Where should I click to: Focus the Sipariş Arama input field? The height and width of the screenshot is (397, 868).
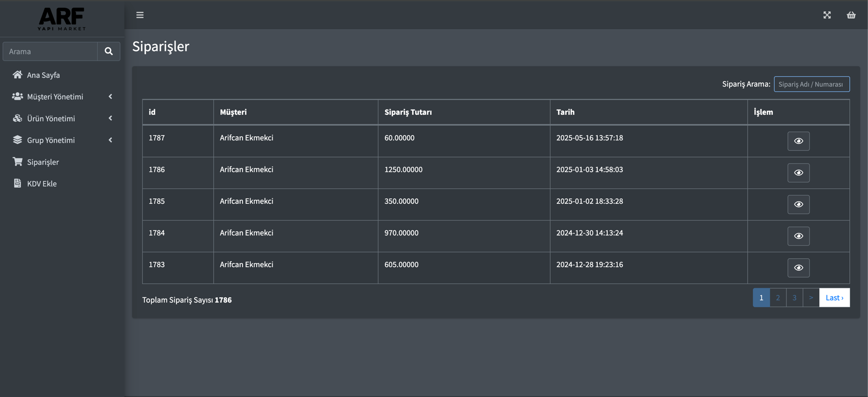(812, 84)
